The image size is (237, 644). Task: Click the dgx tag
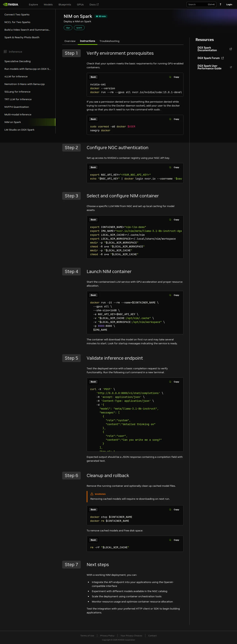point(68,28)
